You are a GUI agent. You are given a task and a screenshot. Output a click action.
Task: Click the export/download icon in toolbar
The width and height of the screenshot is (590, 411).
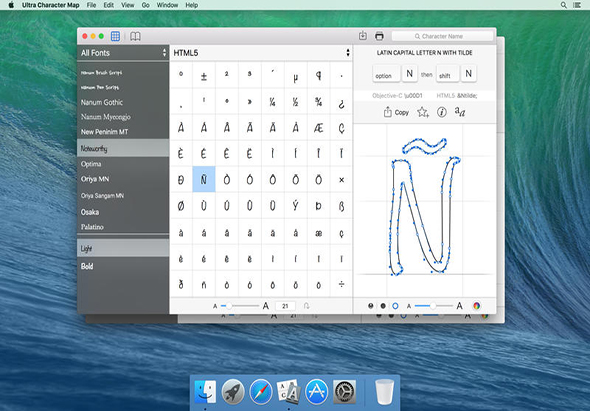pyautogui.click(x=363, y=36)
